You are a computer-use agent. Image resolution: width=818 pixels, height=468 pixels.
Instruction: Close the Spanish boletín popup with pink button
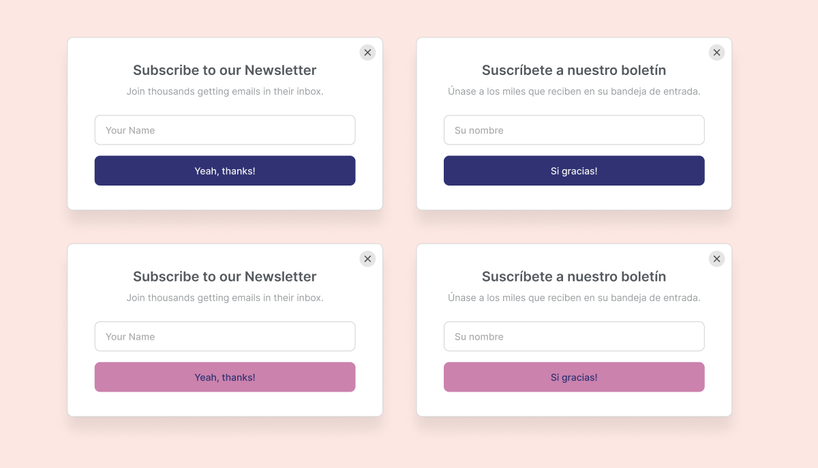click(x=716, y=259)
